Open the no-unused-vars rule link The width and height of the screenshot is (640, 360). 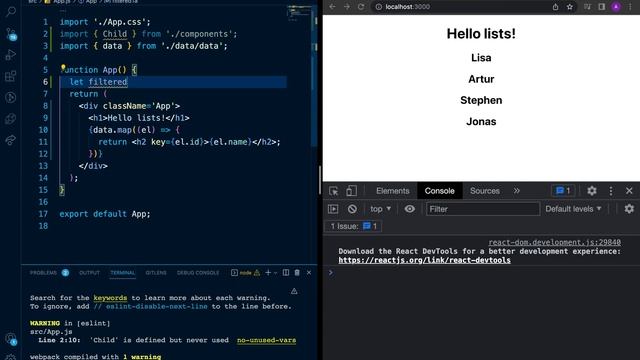(x=267, y=340)
